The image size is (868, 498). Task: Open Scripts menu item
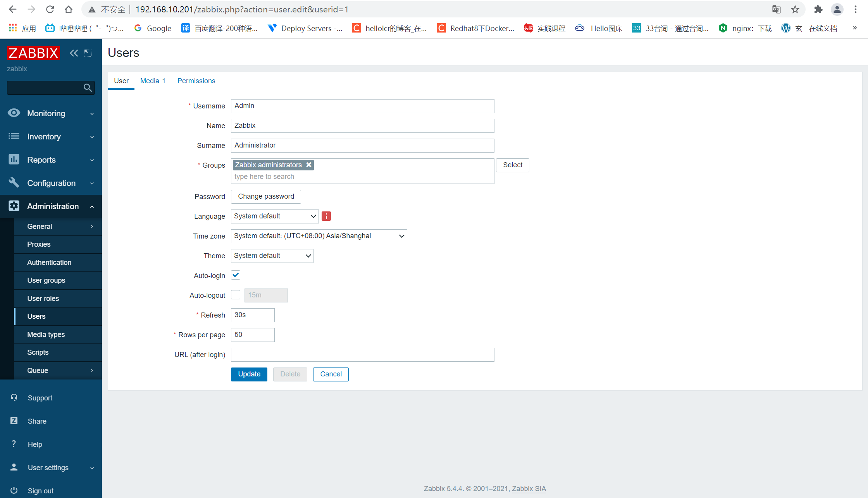point(58,352)
